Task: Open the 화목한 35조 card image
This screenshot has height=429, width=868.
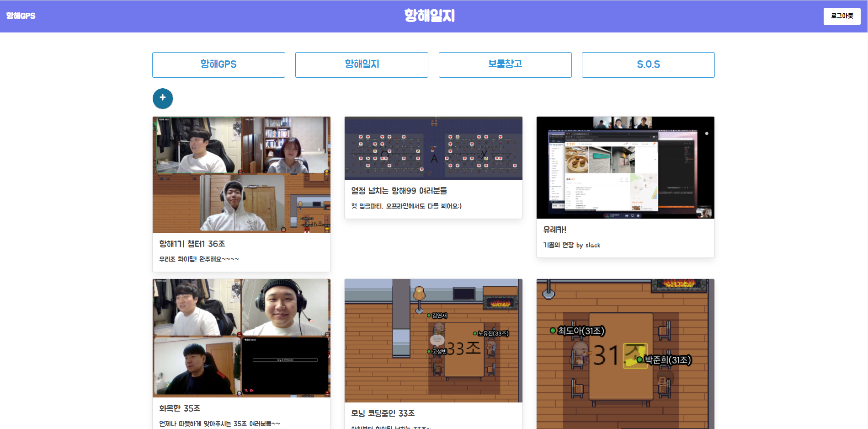Action: click(241, 338)
